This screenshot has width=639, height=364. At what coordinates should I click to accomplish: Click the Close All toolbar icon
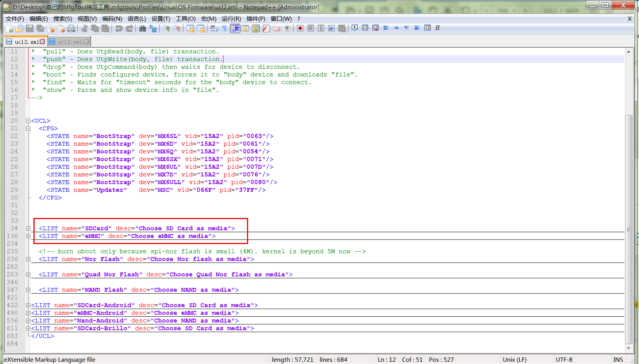[x=61, y=28]
